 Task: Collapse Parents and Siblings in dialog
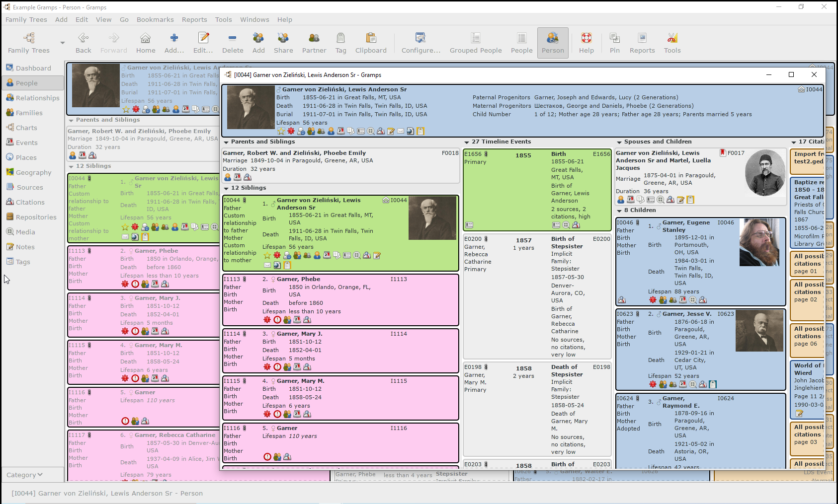pos(226,142)
